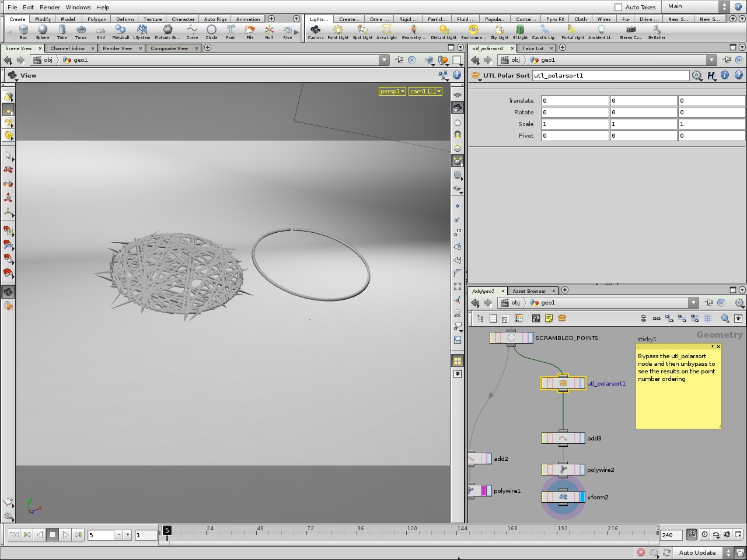Image resolution: width=747 pixels, height=560 pixels.
Task: Switch to the Channel Editor tab
Action: (x=68, y=48)
